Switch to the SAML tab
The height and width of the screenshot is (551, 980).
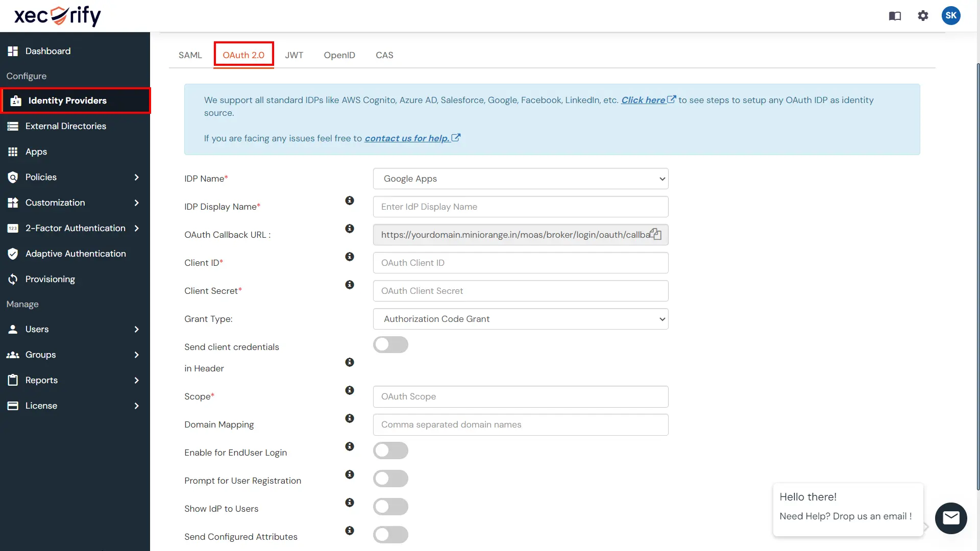point(190,55)
